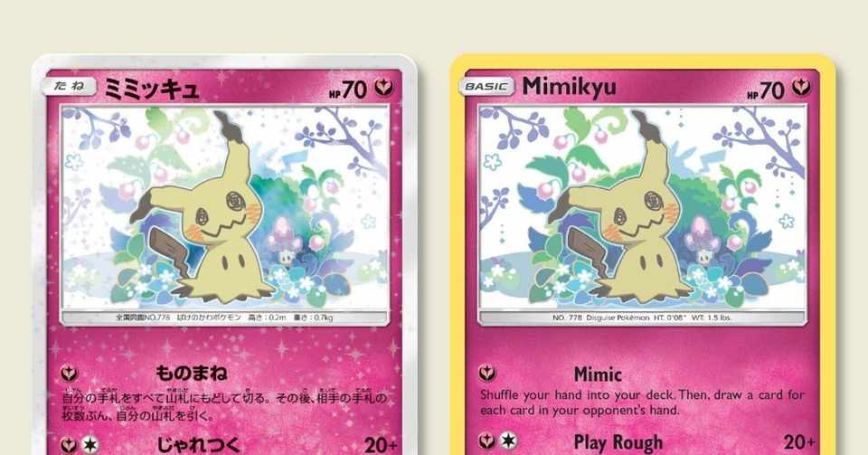Screen dimensions: 868x455
Task: Click the colorless star energy icon by Play Rough
Action: coord(508,441)
